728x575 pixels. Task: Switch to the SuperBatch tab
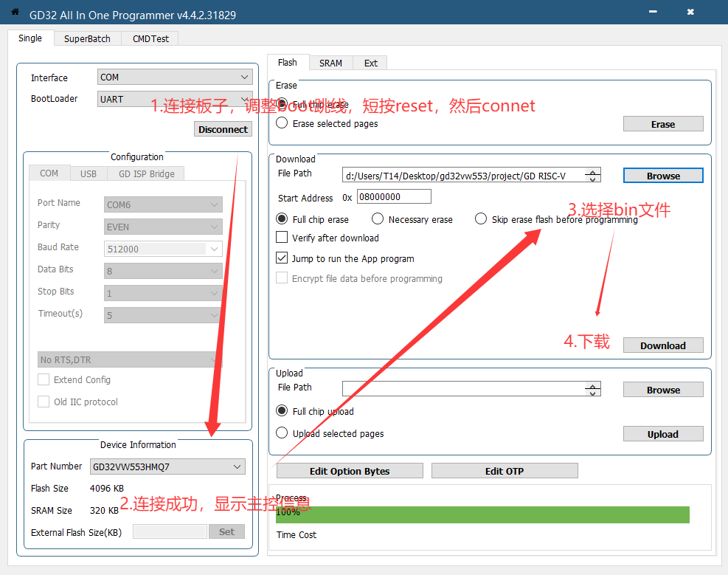(87, 38)
